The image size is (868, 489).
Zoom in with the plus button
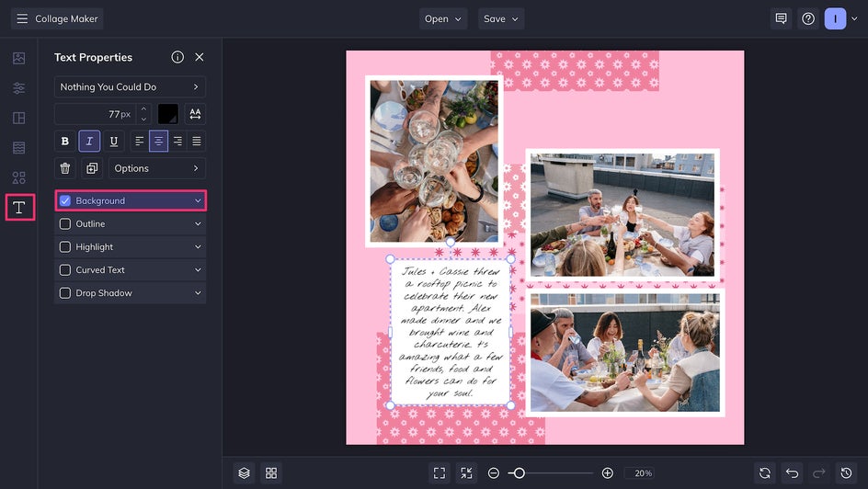607,473
